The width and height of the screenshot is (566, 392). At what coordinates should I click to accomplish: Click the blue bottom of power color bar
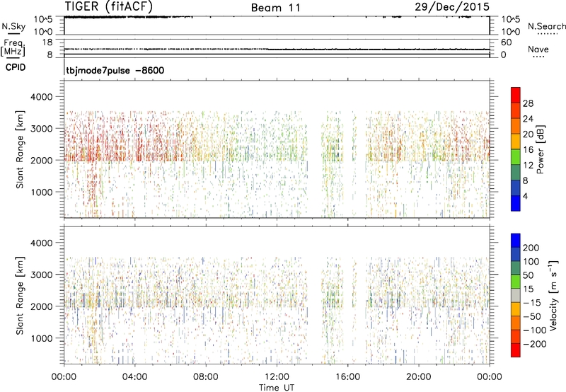tap(516, 203)
